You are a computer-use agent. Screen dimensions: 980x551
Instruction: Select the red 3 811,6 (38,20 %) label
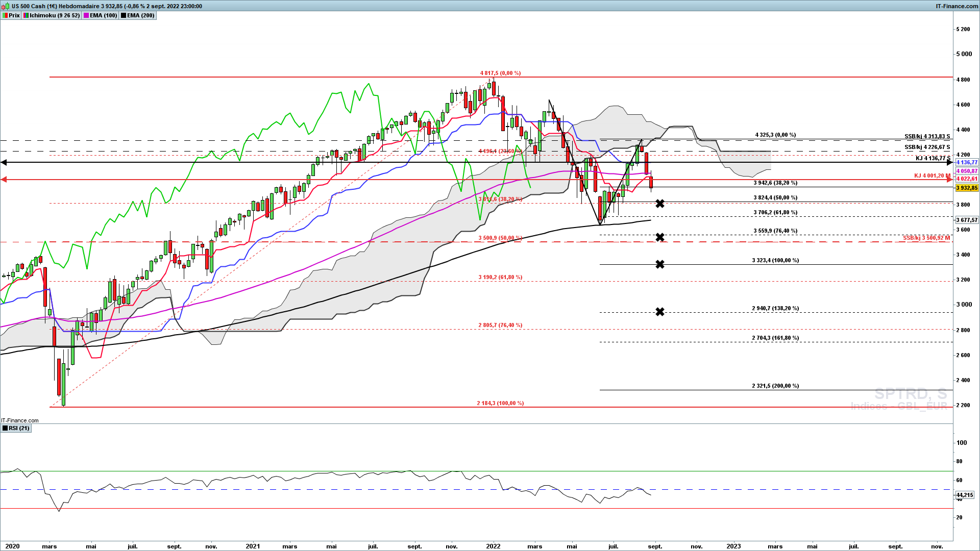(x=500, y=199)
